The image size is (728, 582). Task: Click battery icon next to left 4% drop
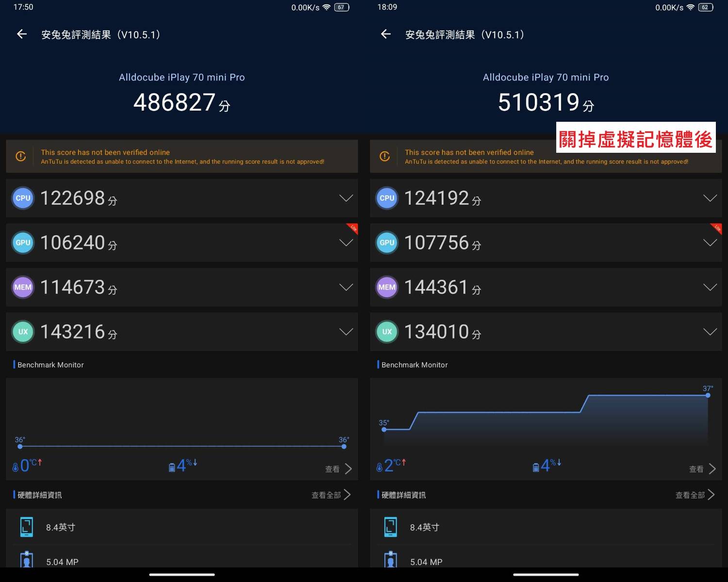point(172,468)
